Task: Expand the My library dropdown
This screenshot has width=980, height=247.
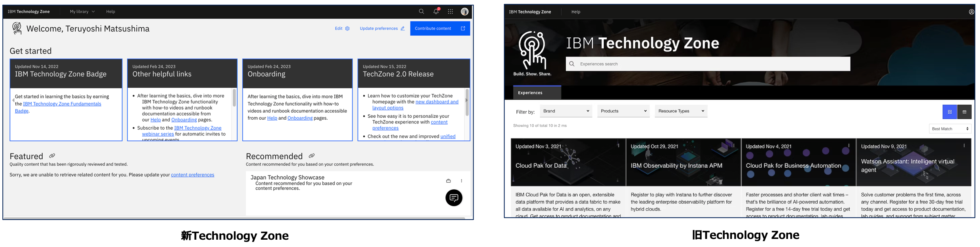Action: pyautogui.click(x=82, y=12)
